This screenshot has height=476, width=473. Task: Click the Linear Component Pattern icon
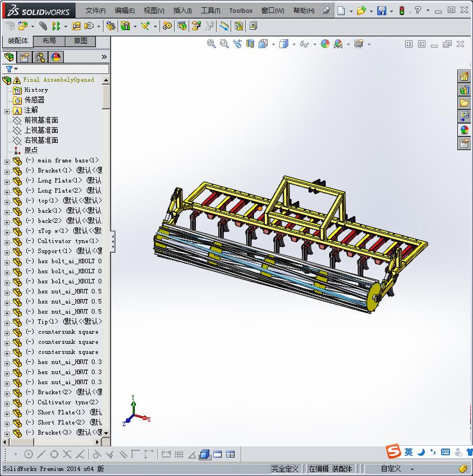point(56,26)
